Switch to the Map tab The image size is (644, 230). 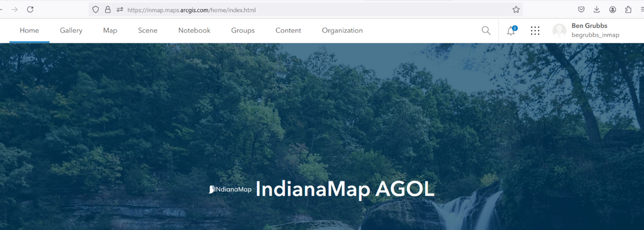pyautogui.click(x=110, y=30)
